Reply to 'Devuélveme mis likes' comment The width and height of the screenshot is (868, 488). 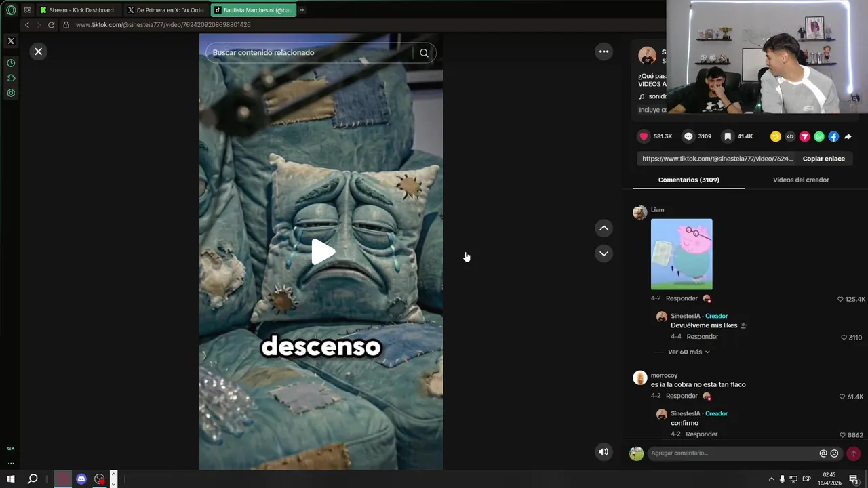[x=702, y=337]
